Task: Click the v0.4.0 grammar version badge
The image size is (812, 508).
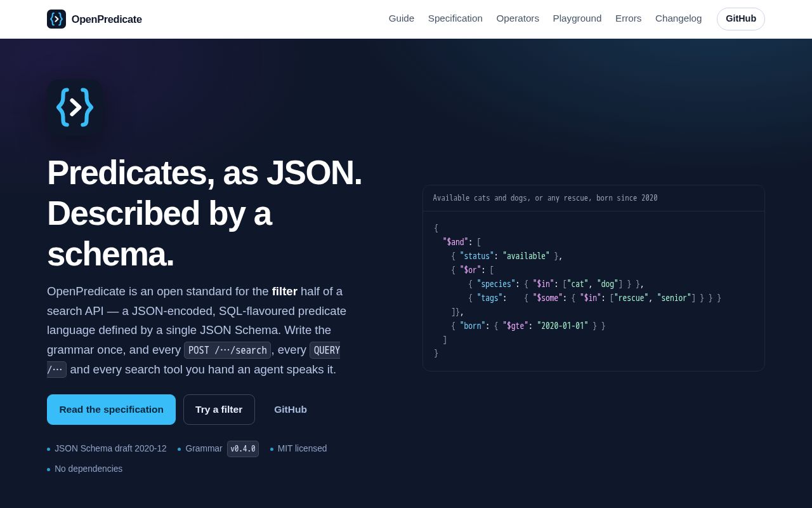Action: [x=243, y=449]
